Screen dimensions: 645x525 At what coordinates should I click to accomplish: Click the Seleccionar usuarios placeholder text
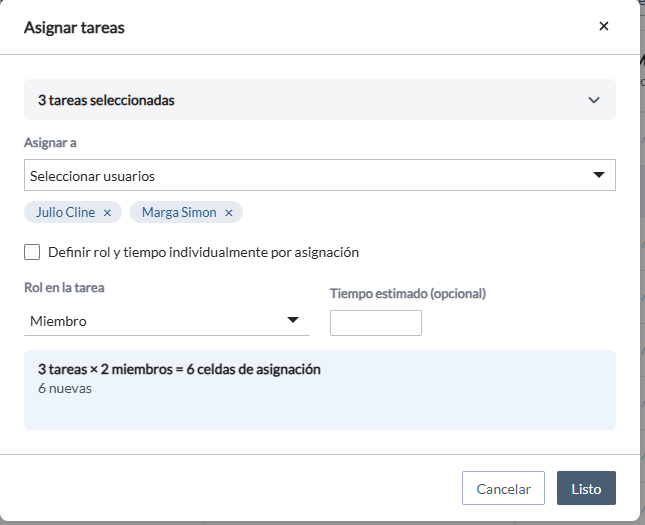click(93, 176)
